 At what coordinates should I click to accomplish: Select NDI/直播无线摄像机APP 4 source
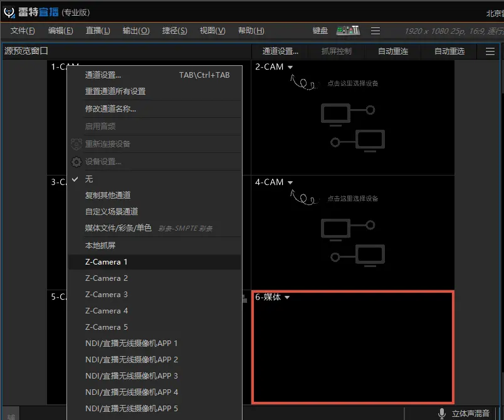[x=155, y=392]
